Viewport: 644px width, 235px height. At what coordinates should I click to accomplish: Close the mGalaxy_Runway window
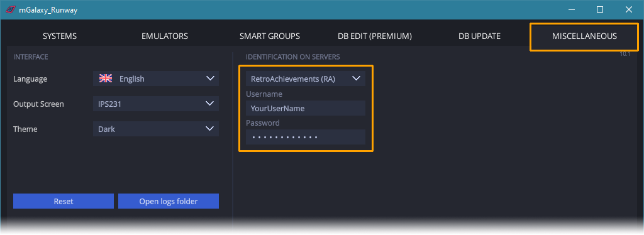point(628,10)
